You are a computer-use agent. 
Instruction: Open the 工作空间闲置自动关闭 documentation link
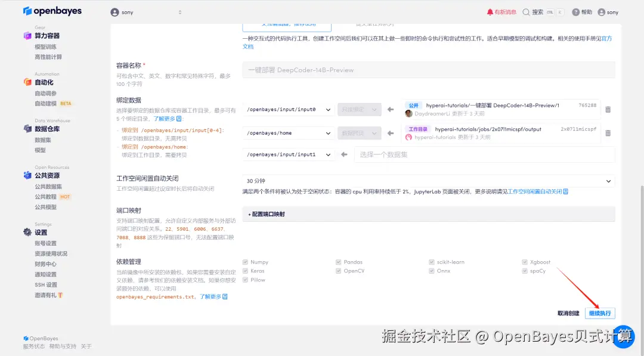click(535, 191)
